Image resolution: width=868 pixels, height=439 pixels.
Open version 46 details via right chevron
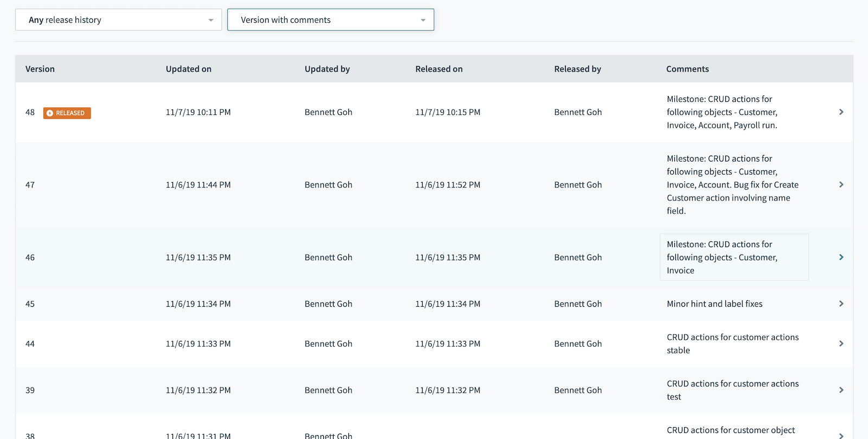(x=841, y=257)
